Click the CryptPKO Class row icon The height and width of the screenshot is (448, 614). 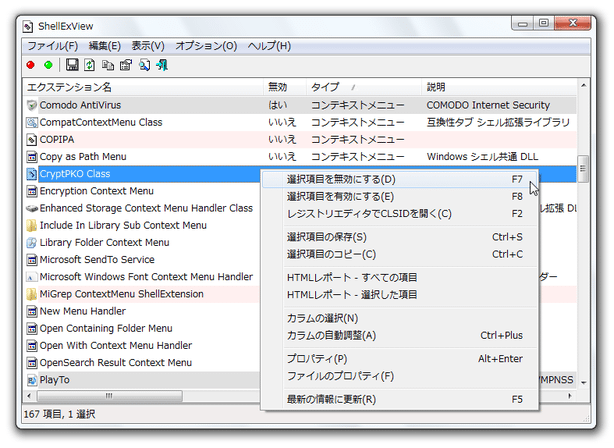[x=32, y=174]
